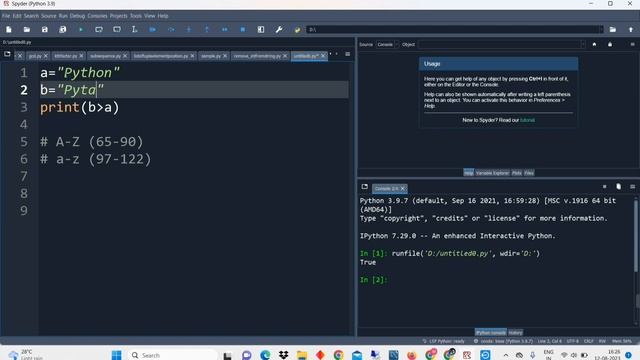Open the Spyder tutorial link
This screenshot has width=640, height=360.
tap(527, 120)
